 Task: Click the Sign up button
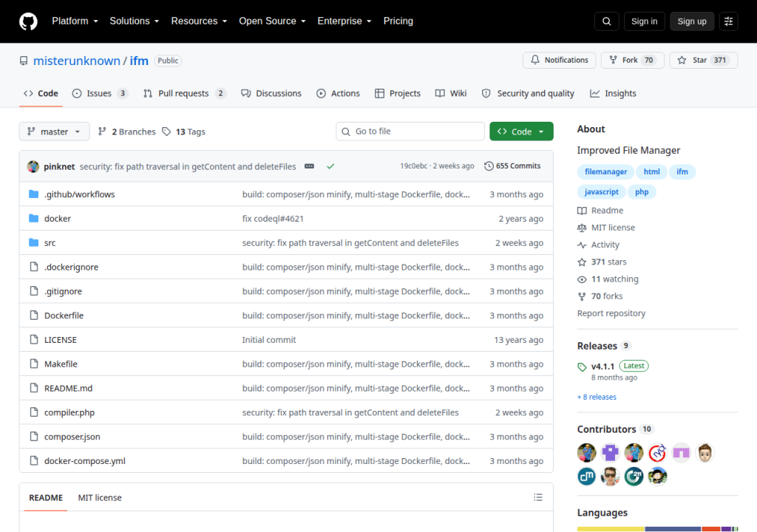click(692, 21)
